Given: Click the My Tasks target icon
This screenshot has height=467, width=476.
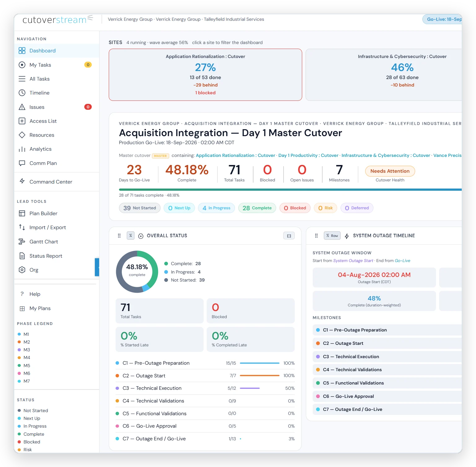Looking at the screenshot, I should tap(22, 65).
